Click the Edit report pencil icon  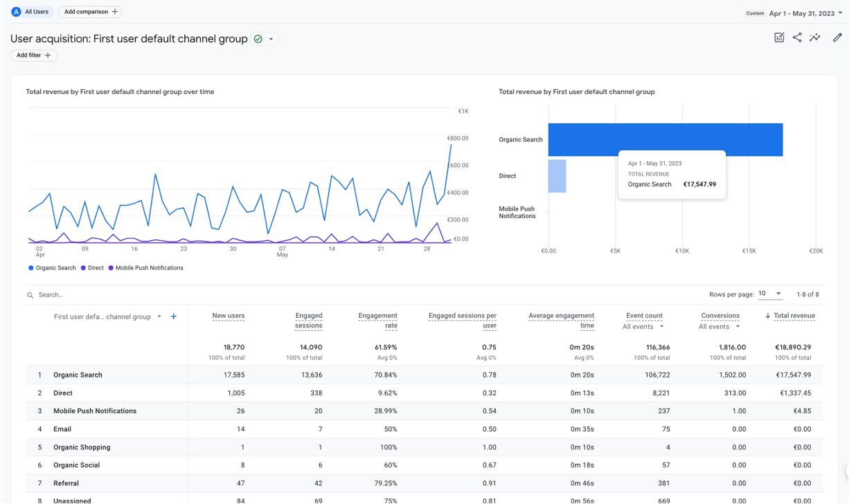click(x=837, y=37)
